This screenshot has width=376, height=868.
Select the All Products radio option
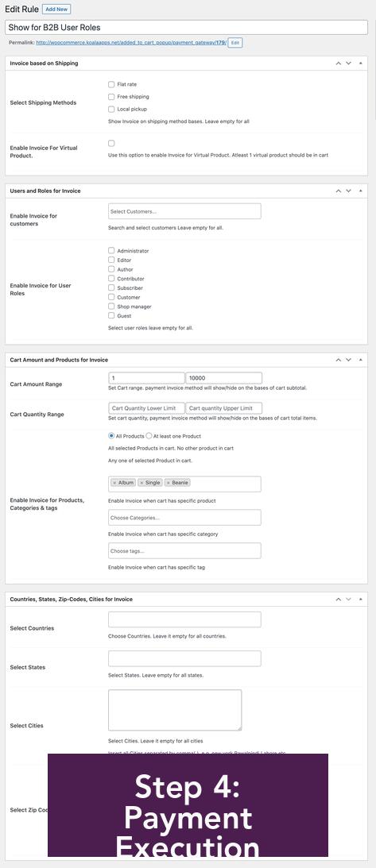click(111, 436)
